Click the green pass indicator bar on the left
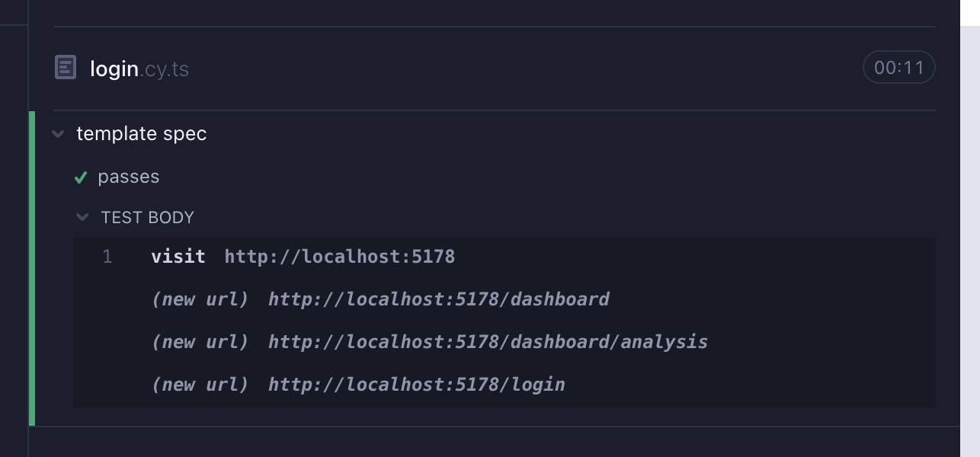The image size is (980, 457). pyautogui.click(x=33, y=267)
